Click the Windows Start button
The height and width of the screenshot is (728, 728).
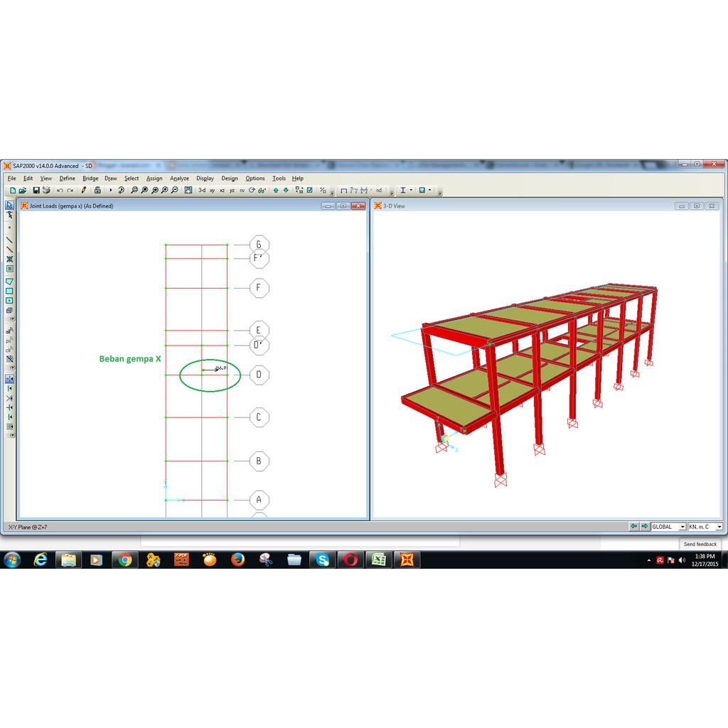click(12, 560)
